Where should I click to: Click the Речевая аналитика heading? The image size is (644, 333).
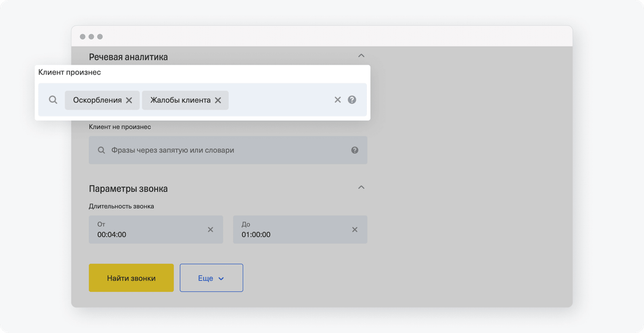pyautogui.click(x=128, y=57)
